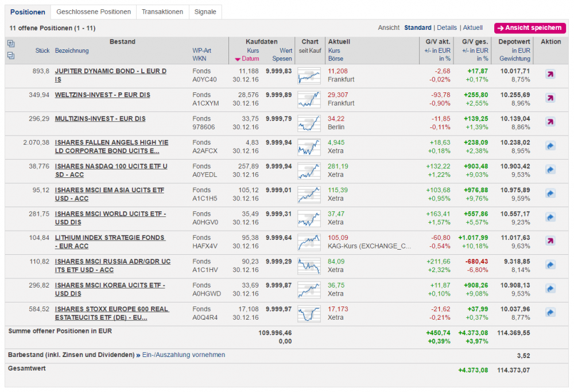Image resolution: width=574 pixels, height=392 pixels.
Task: Click the action icon for Lithium Index Strategie Fonds
Action: click(550, 240)
